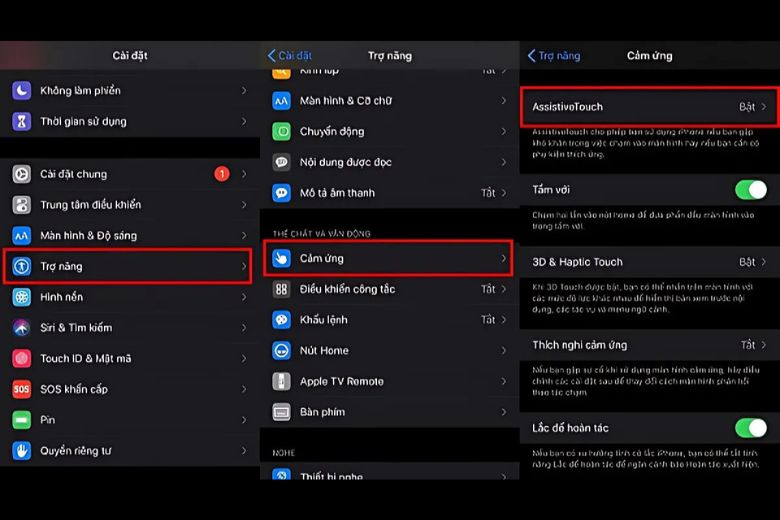Tap the Điều khiển công tắc grid icon
Viewport: 780px width, 520px height.
pos(281,289)
